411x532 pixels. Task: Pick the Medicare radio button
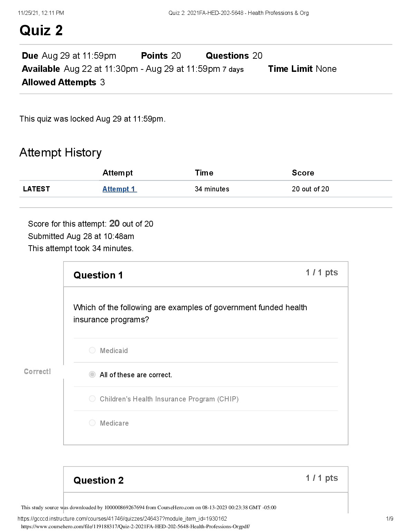(x=92, y=423)
